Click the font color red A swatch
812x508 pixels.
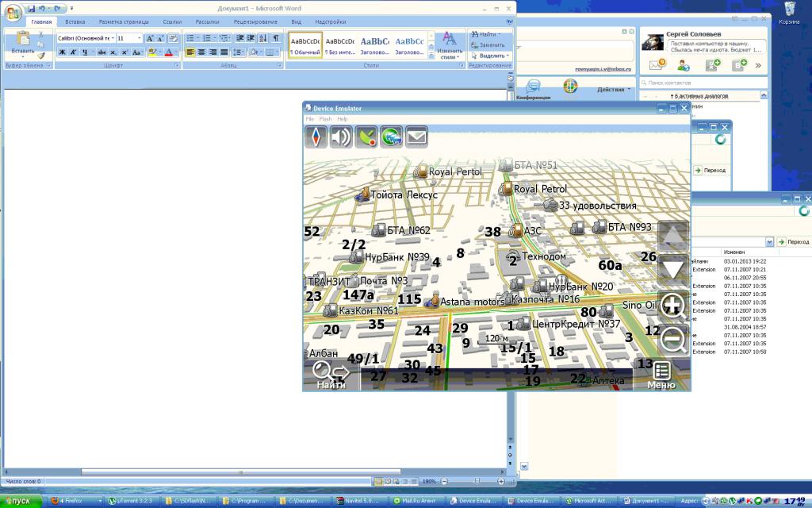168,52
